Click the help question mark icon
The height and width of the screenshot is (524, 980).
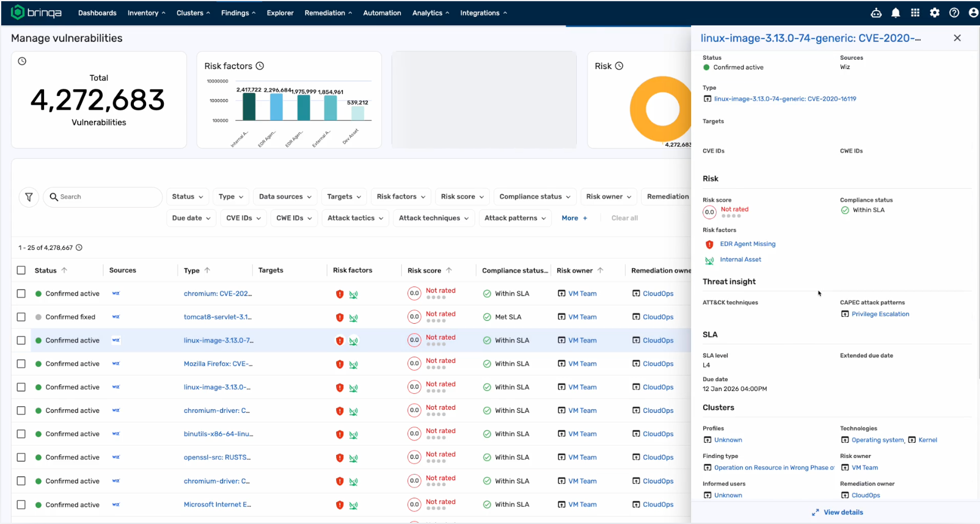pos(954,13)
